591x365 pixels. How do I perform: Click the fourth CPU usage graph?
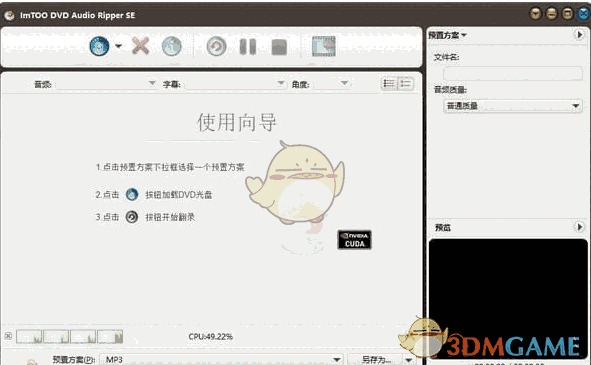click(110, 337)
